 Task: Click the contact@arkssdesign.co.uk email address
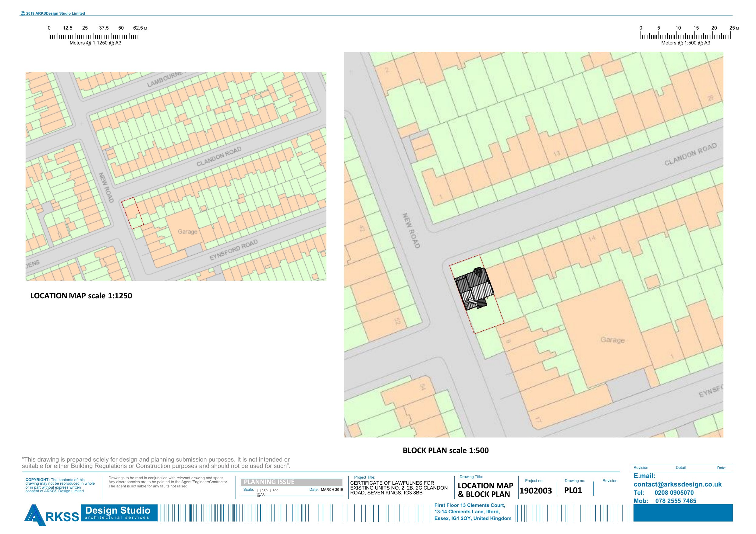pyautogui.click(x=677, y=484)
